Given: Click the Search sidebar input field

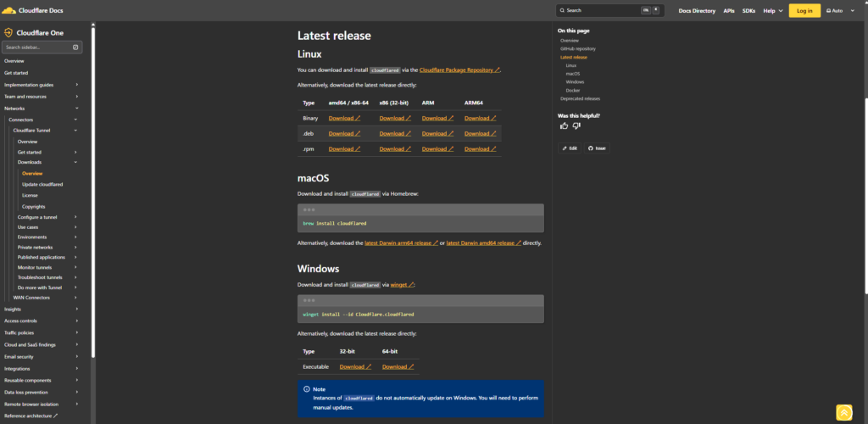Looking at the screenshot, I should tap(42, 47).
